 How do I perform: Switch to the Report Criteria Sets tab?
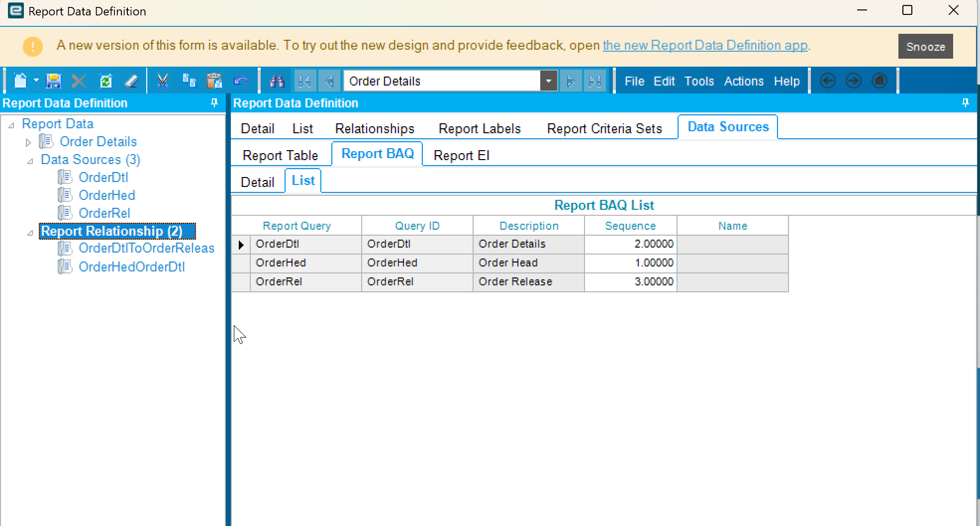(604, 128)
